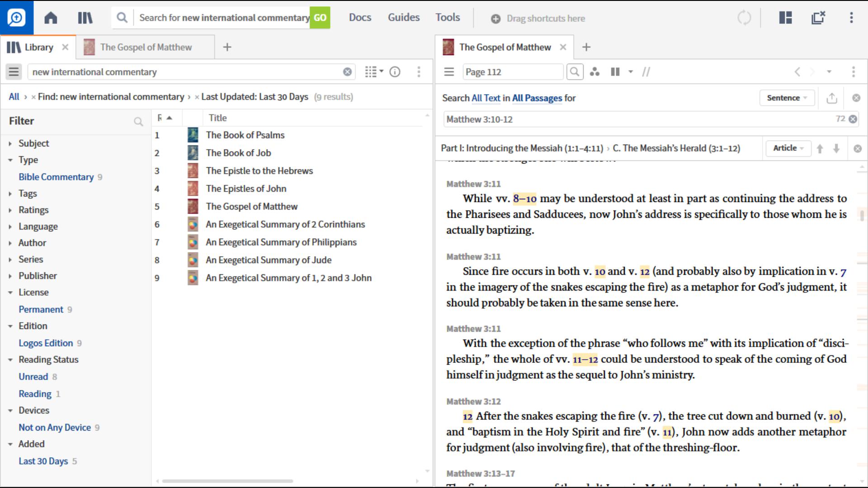Toggle parallel resource view icon
This screenshot has height=488, width=868.
point(615,72)
